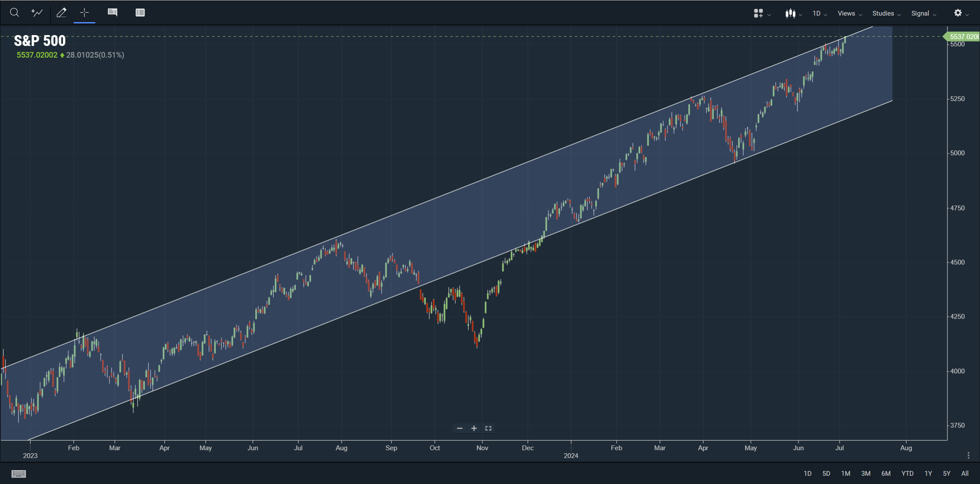The image size is (980, 484).
Task: Set range to 5Y
Action: (947, 474)
